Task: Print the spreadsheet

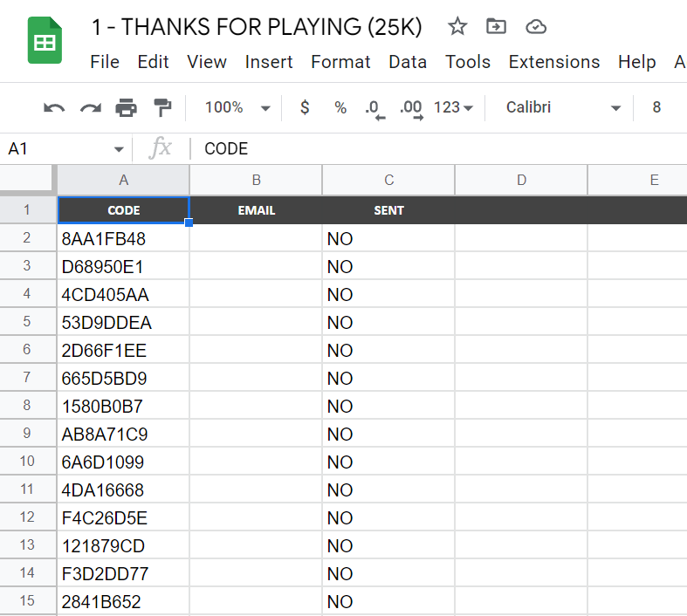Action: click(x=127, y=107)
